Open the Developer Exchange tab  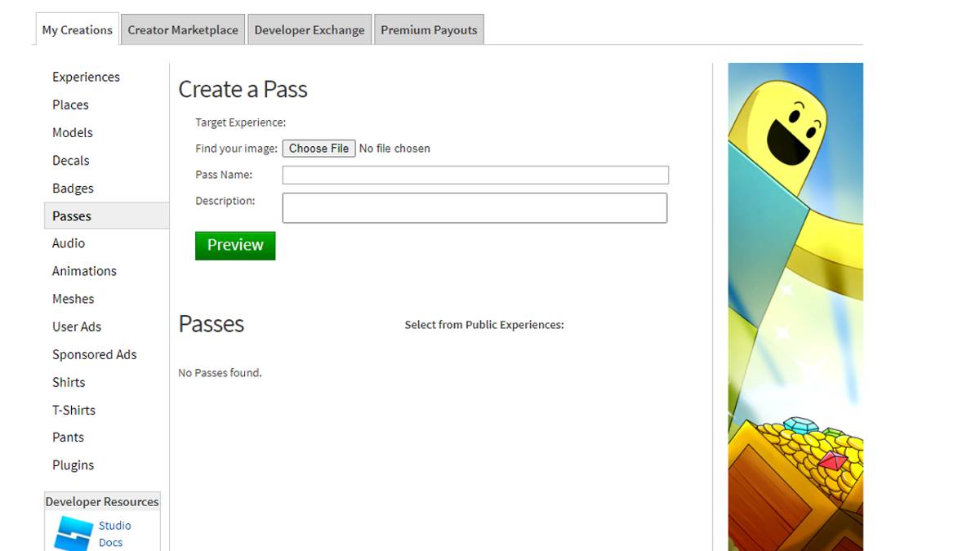click(x=310, y=29)
